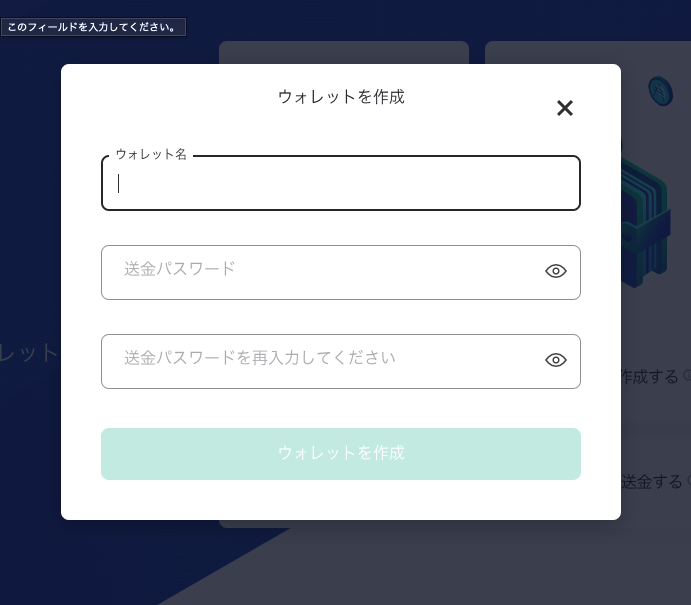Viewport: 691px width, 605px height.
Task: Click the ウォレット名 input field
Action: pyautogui.click(x=340, y=184)
